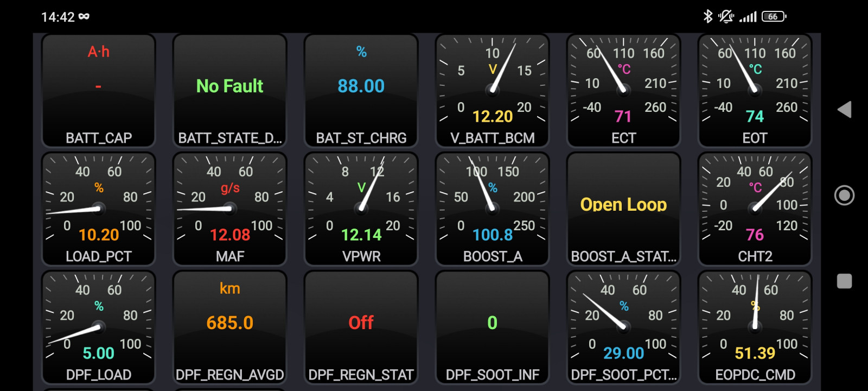The image size is (868, 391).
Task: Tap the cellular signal strength icon
Action: [x=748, y=17]
